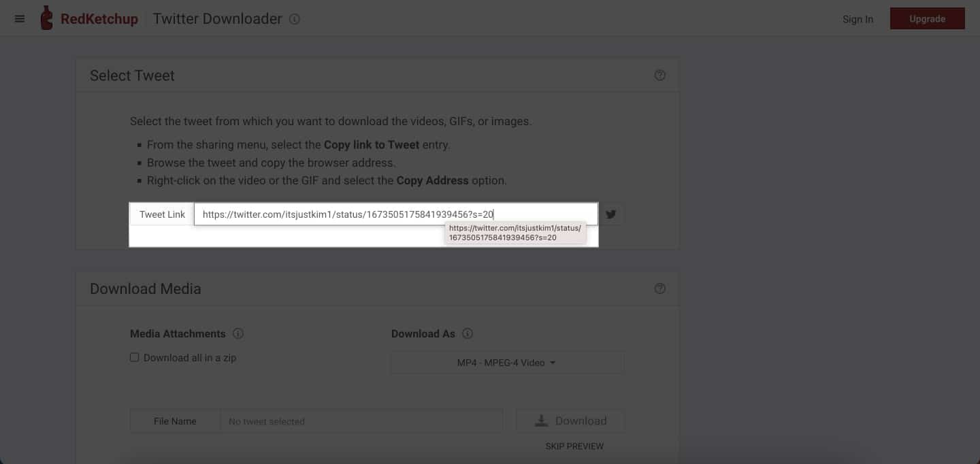Click the Tweet Link label

tap(162, 214)
